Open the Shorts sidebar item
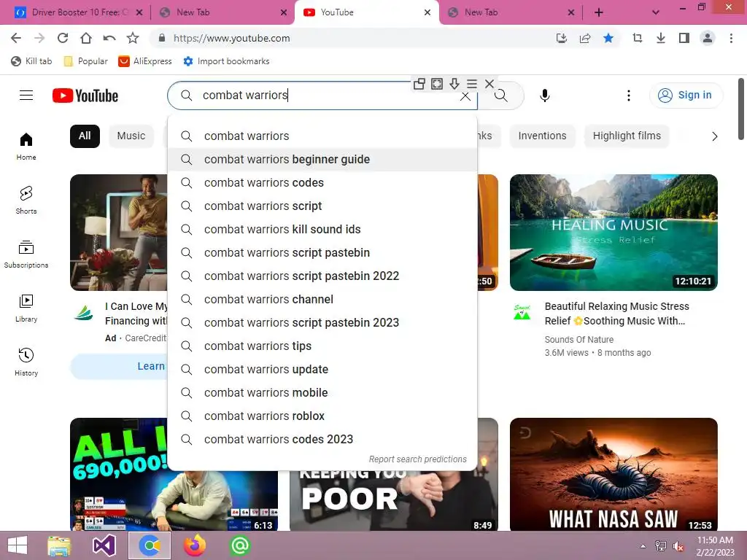Image resolution: width=747 pixels, height=560 pixels. pos(26,201)
